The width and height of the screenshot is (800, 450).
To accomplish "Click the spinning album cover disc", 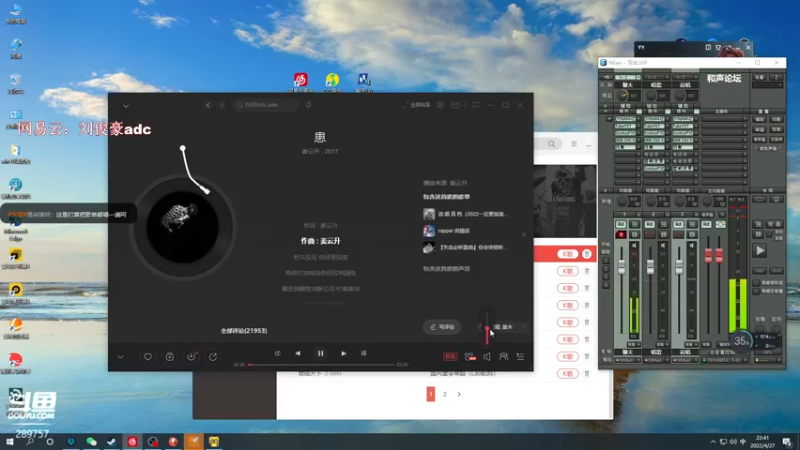I will 183,227.
